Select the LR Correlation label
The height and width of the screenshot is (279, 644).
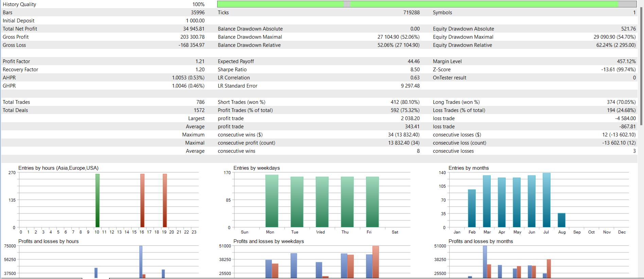pos(234,78)
